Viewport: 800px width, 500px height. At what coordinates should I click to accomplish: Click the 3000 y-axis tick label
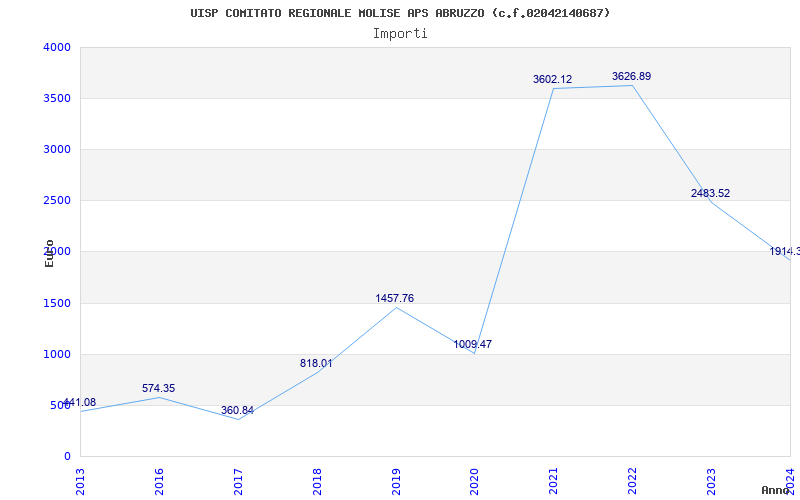57,149
